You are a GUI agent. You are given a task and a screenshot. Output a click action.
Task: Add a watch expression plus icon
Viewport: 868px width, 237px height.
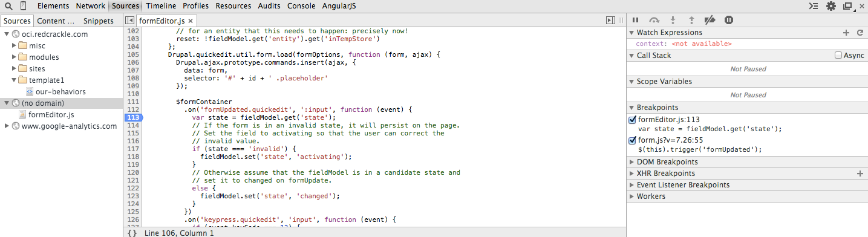(846, 33)
